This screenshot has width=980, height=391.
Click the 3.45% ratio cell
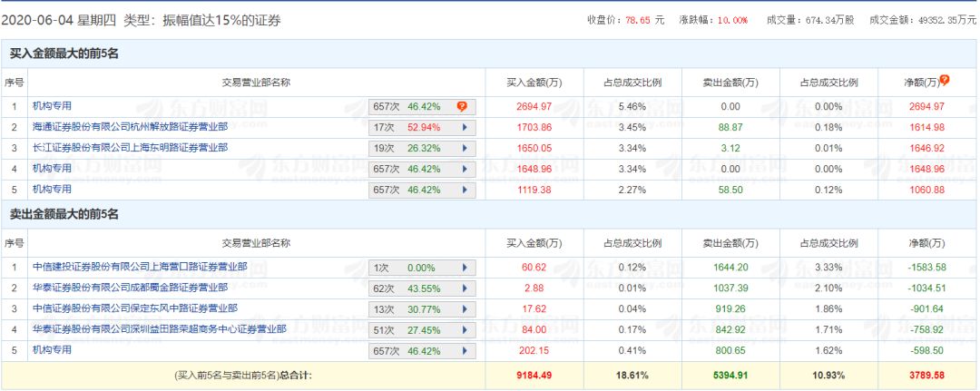(632, 127)
